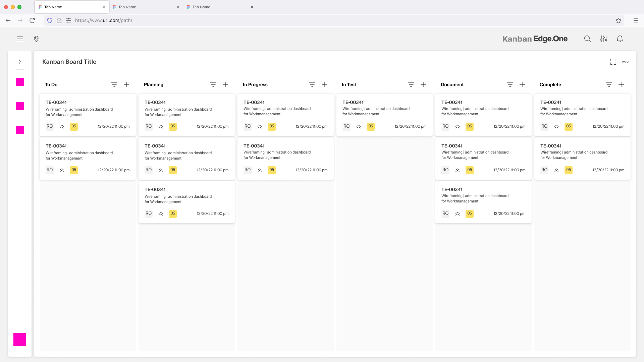The image size is (644, 362).
Task: Expand the board to fullscreen view
Action: point(613,61)
